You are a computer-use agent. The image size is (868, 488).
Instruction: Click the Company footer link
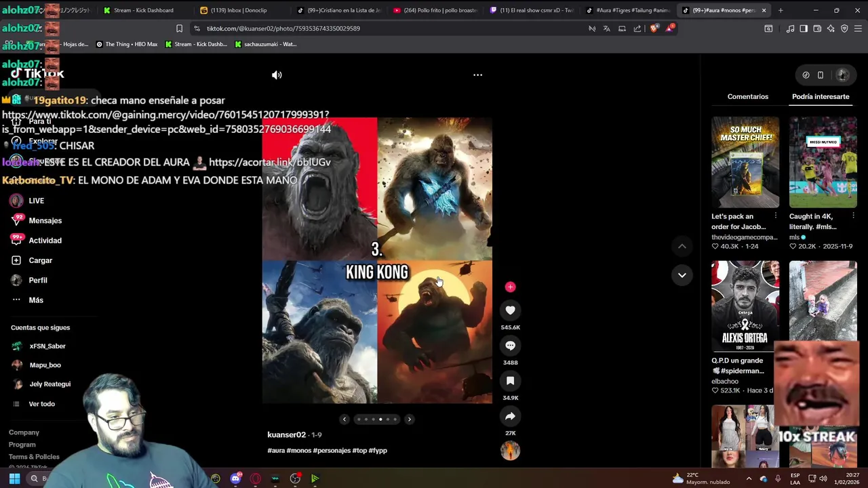click(24, 432)
